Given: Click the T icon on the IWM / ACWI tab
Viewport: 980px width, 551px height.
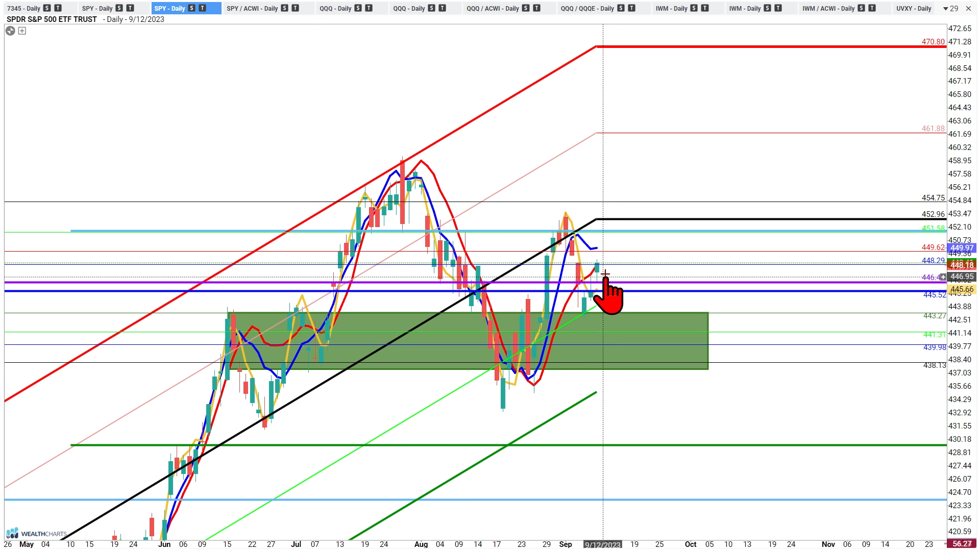Looking at the screenshot, I should click(872, 8).
